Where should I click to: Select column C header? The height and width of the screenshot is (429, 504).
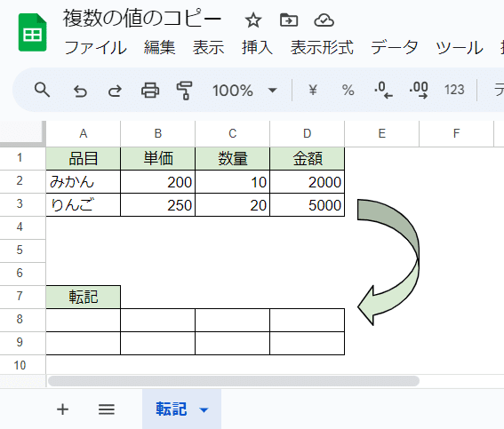coord(232,133)
